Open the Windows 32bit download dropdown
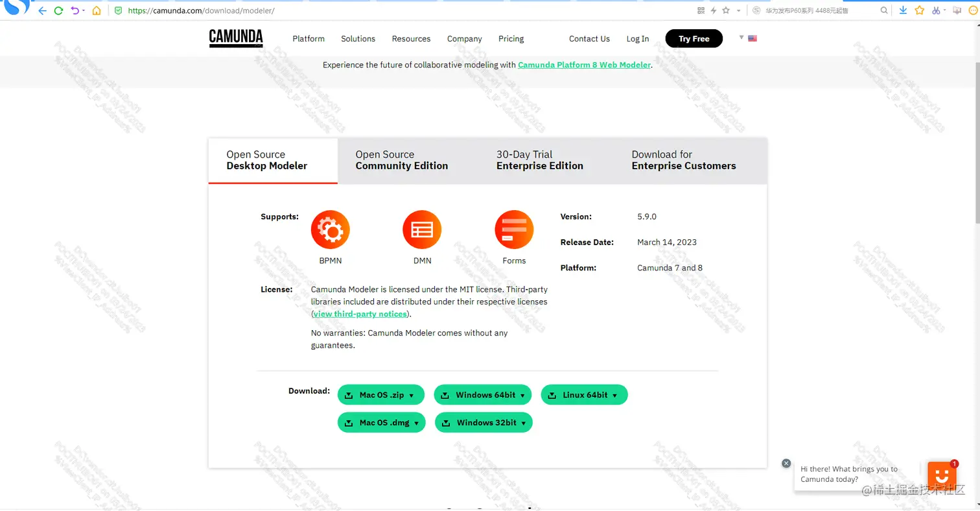Screen dimensions: 980x511 pos(484,423)
